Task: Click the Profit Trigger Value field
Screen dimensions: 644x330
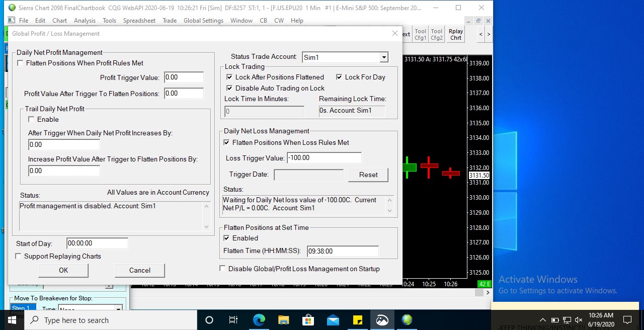Action: pyautogui.click(x=184, y=77)
